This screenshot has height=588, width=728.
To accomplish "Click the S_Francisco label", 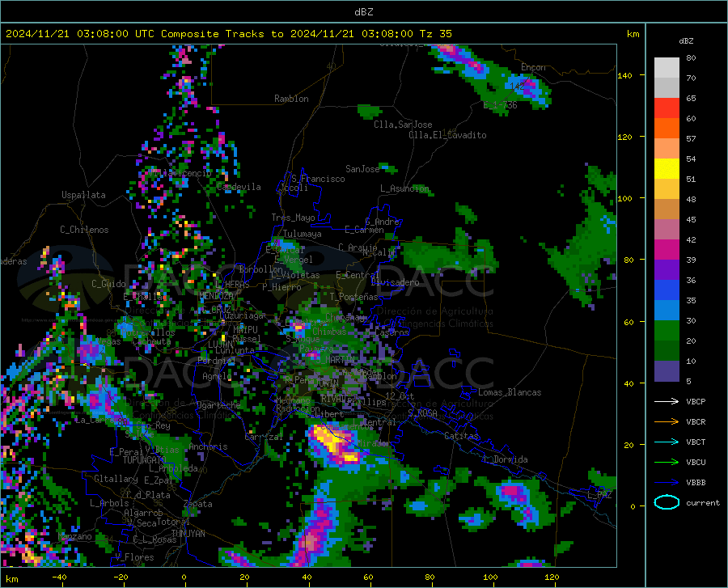I will [318, 179].
